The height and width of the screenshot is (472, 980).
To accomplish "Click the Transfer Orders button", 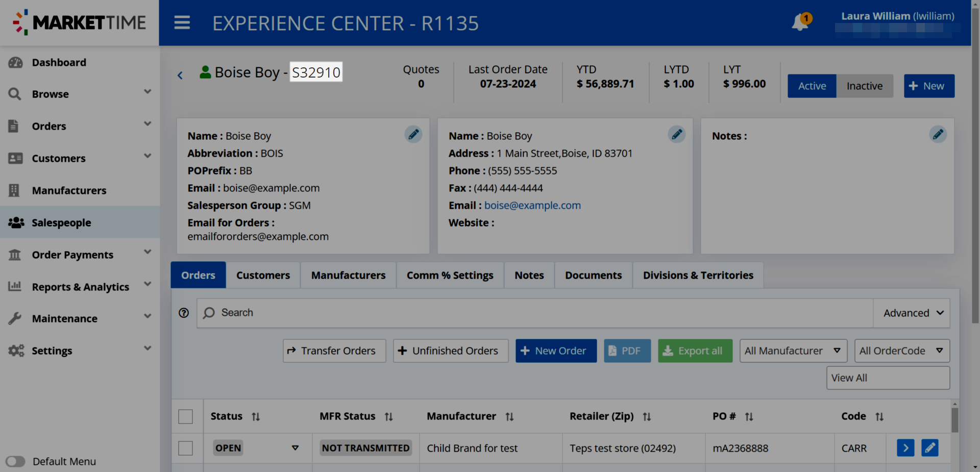I will pyautogui.click(x=334, y=351).
